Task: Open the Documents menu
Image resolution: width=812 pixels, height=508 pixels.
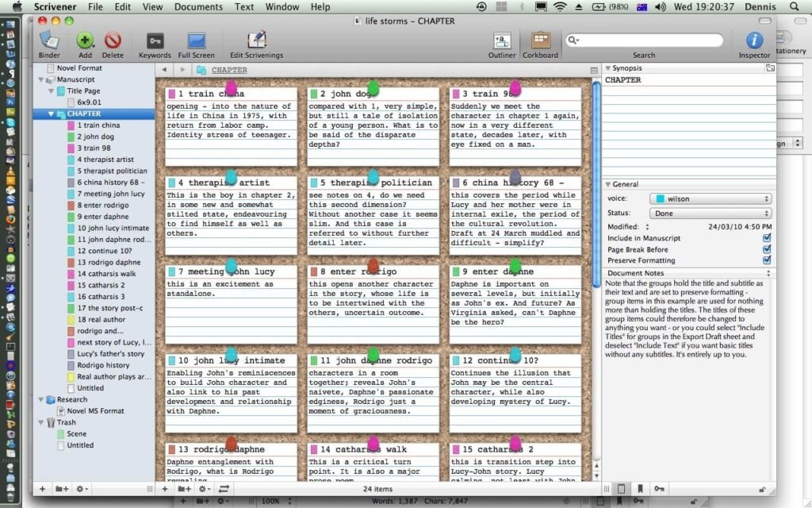Action: coord(198,6)
